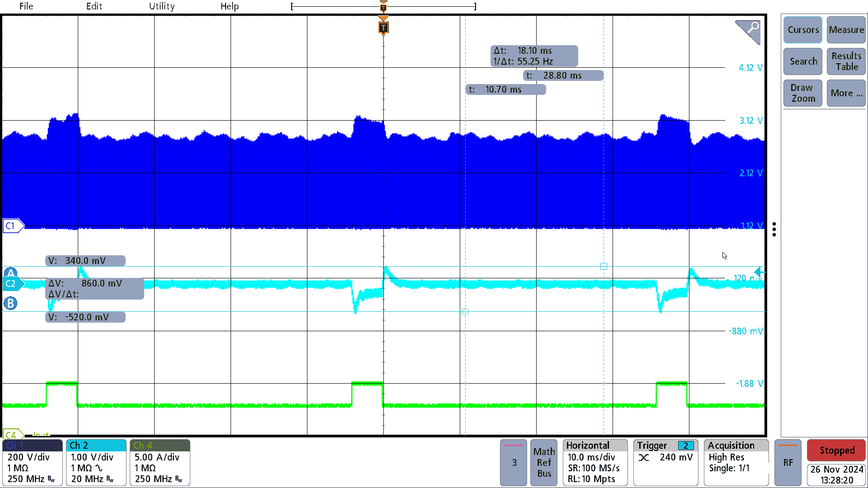Viewport: 868px width, 488px height.
Task: Click the SR: 100 MS/s sample rate
Action: click(x=594, y=468)
